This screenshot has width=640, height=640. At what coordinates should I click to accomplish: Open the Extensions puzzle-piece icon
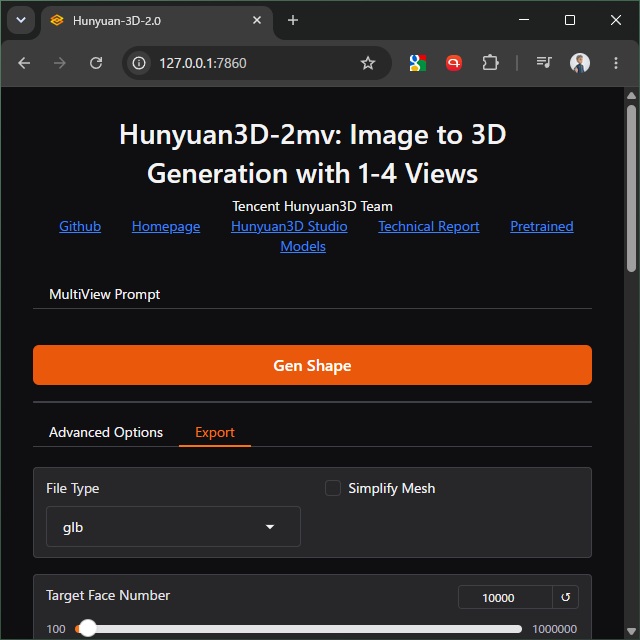pyautogui.click(x=490, y=63)
